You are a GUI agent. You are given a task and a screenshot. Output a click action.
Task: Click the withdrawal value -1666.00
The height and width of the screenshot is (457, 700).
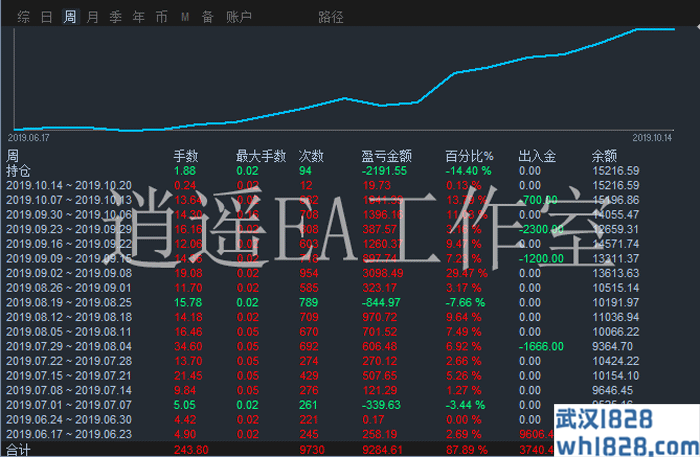pos(541,346)
